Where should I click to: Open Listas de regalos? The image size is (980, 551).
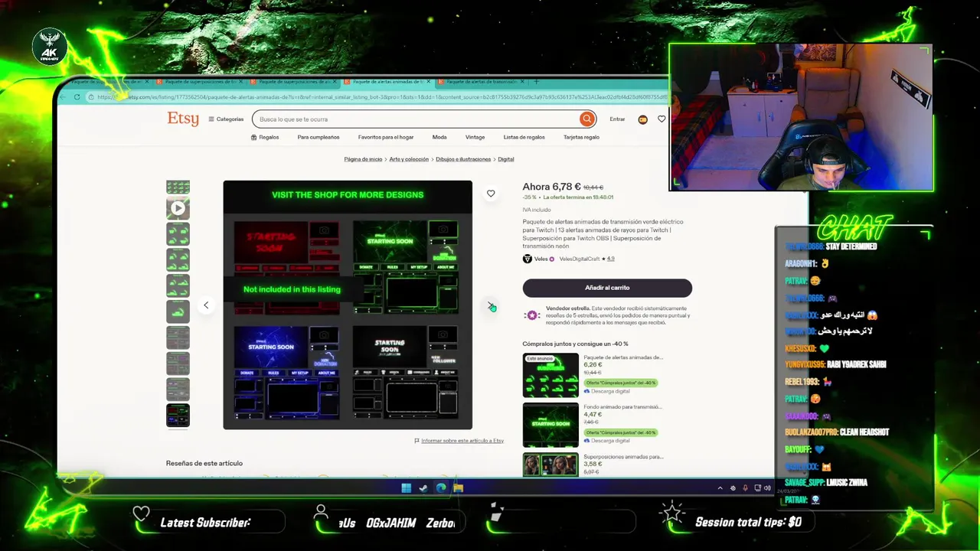pos(524,138)
